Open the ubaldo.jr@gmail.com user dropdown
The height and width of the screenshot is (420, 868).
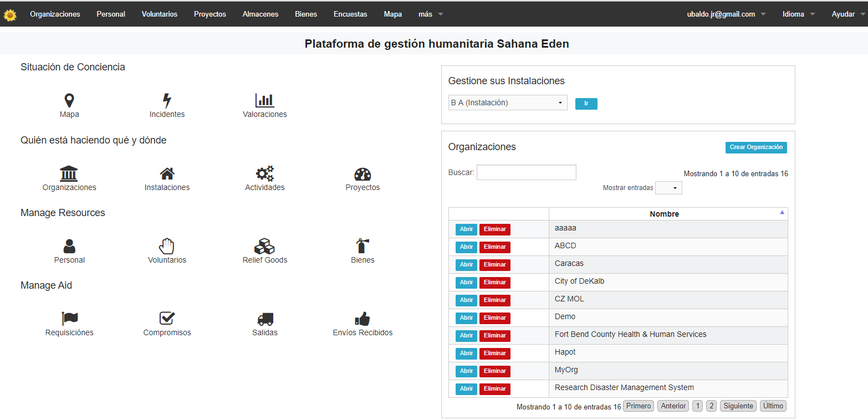[726, 14]
